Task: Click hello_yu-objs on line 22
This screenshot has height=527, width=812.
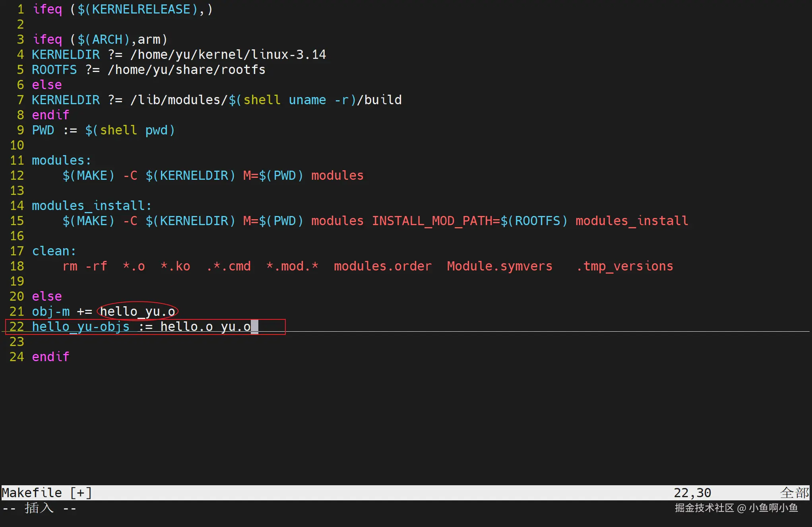Action: point(81,327)
